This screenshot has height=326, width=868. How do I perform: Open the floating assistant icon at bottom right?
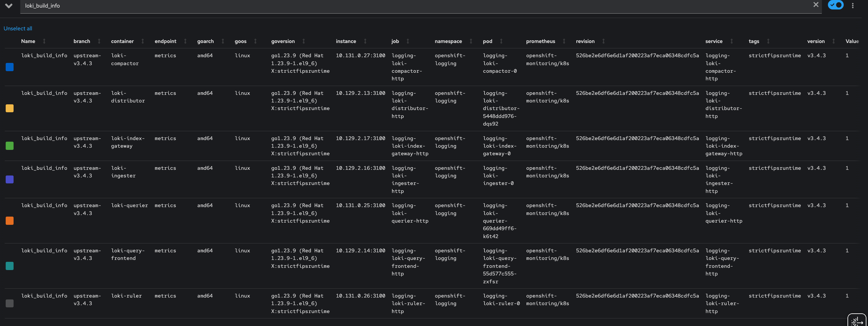pos(856,321)
